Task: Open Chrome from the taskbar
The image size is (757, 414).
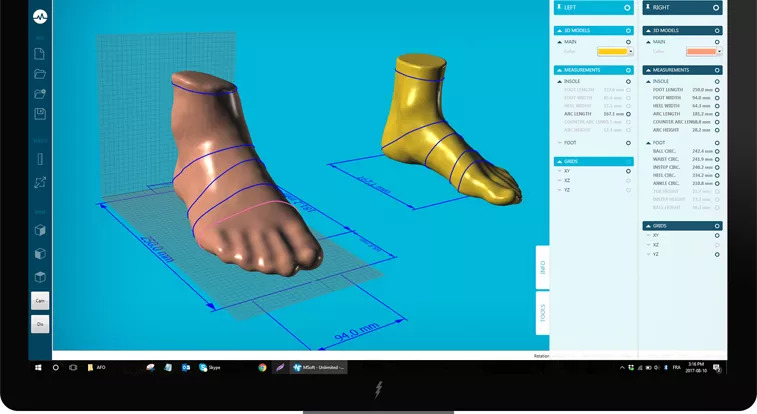Action: tap(262, 368)
